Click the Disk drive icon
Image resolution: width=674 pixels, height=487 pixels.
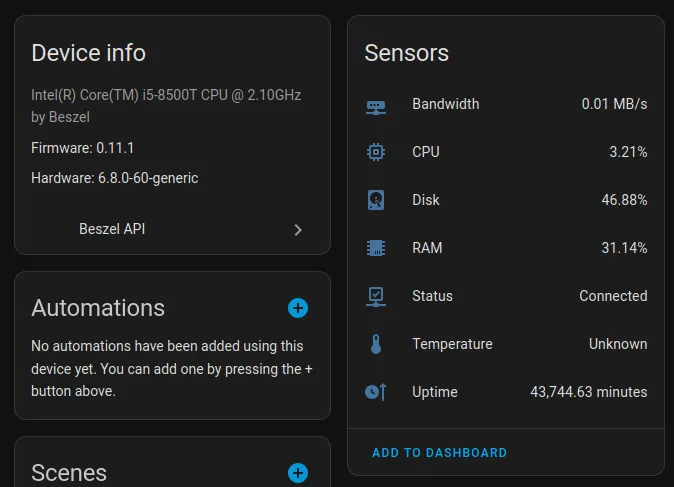tap(376, 200)
